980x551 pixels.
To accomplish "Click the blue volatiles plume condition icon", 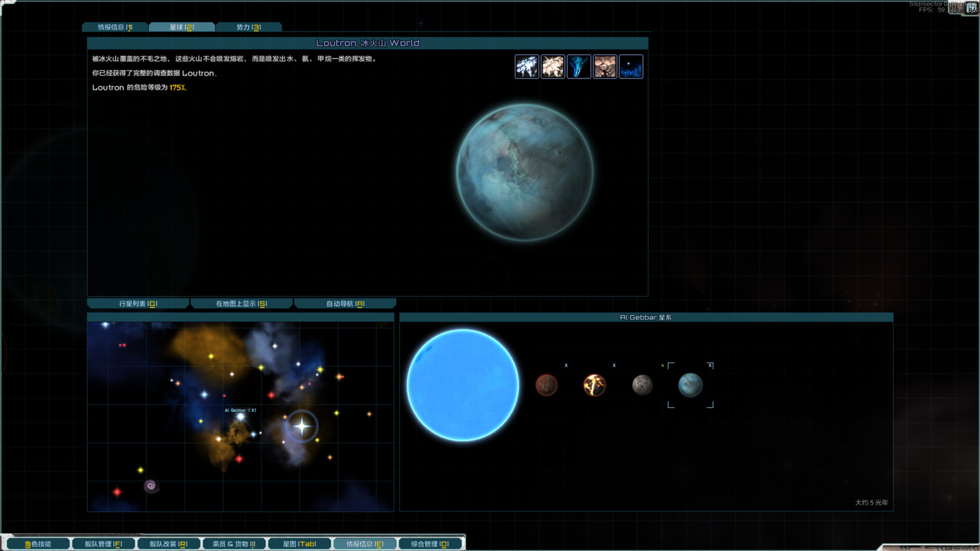I will (579, 67).
